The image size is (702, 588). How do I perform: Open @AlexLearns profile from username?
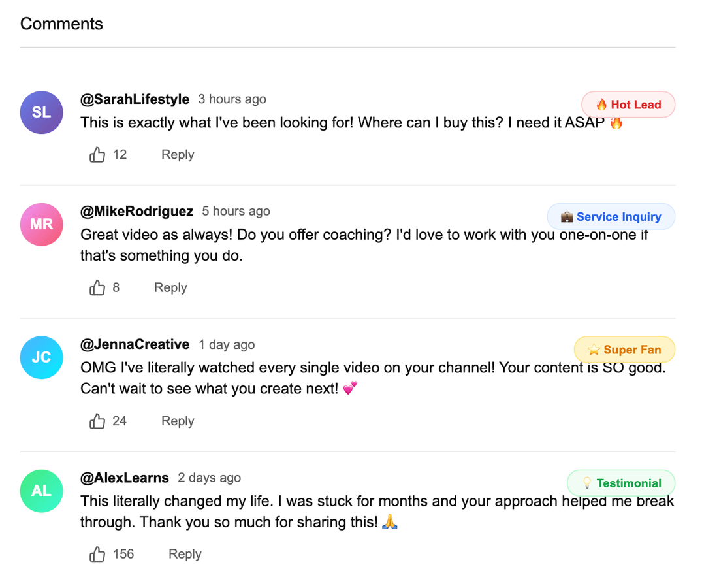[x=124, y=478]
